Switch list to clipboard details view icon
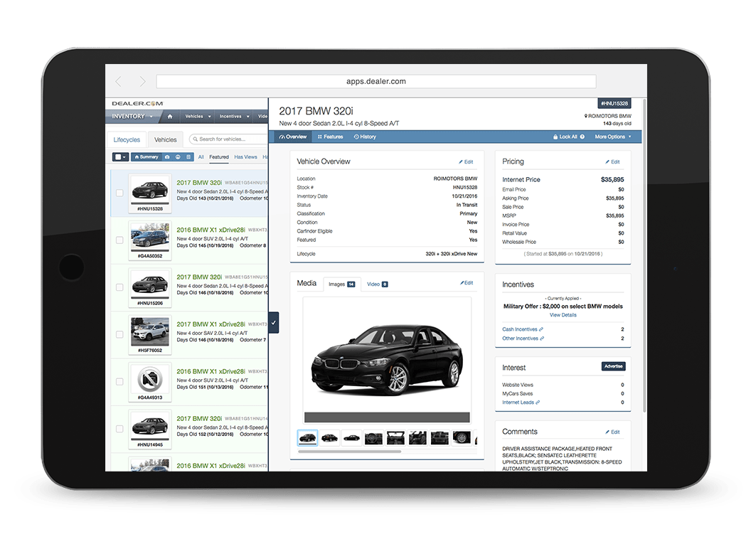The image size is (756, 549). pyautogui.click(x=188, y=157)
